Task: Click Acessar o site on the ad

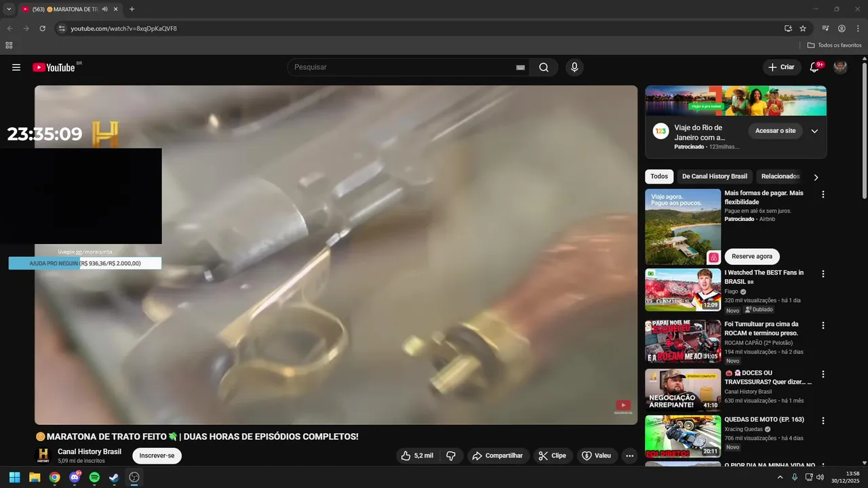Action: 776,131
